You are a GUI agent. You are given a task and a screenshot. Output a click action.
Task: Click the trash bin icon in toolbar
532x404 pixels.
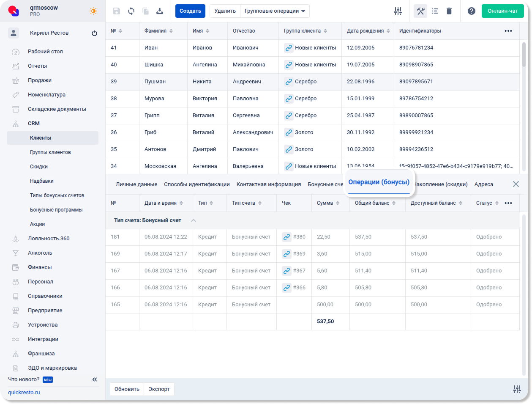click(x=449, y=11)
